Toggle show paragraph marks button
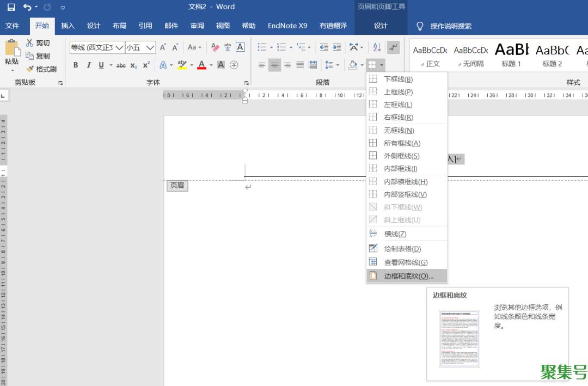Viewport: 588px width, 386px height. pos(393,47)
